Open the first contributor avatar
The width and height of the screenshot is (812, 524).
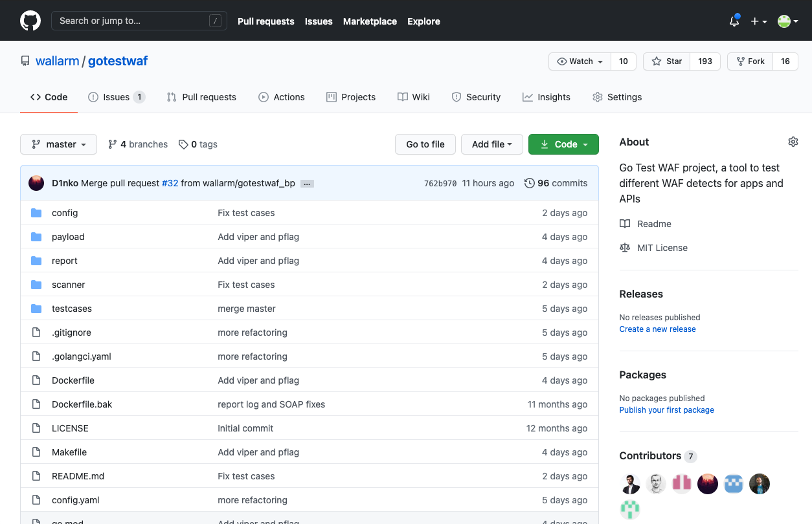pyautogui.click(x=630, y=484)
